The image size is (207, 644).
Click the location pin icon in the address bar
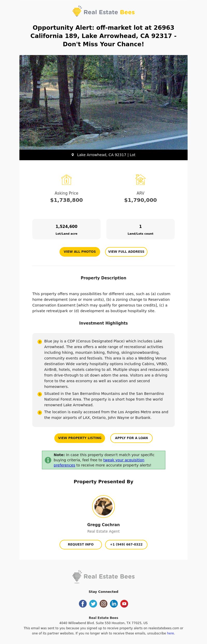[x=73, y=155]
